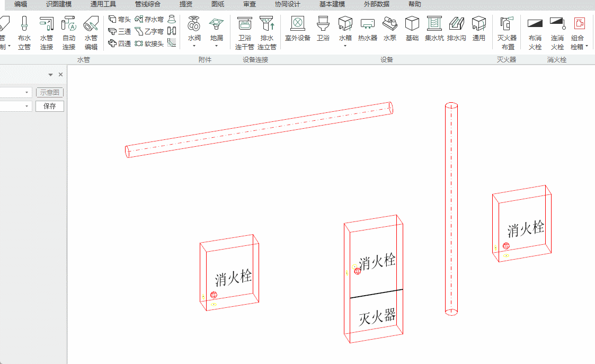
Task: Select the rightmost 消火栓 box model
Action: pyautogui.click(x=522, y=224)
